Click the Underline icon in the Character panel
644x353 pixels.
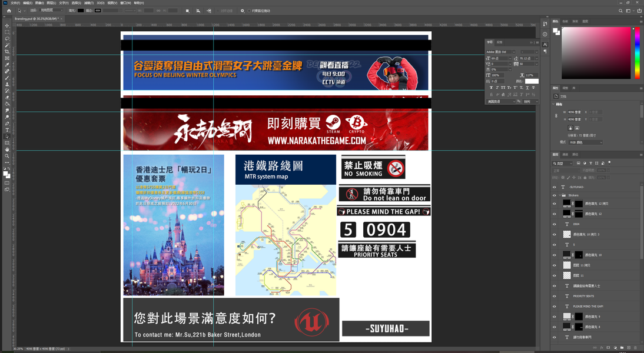pos(527,88)
